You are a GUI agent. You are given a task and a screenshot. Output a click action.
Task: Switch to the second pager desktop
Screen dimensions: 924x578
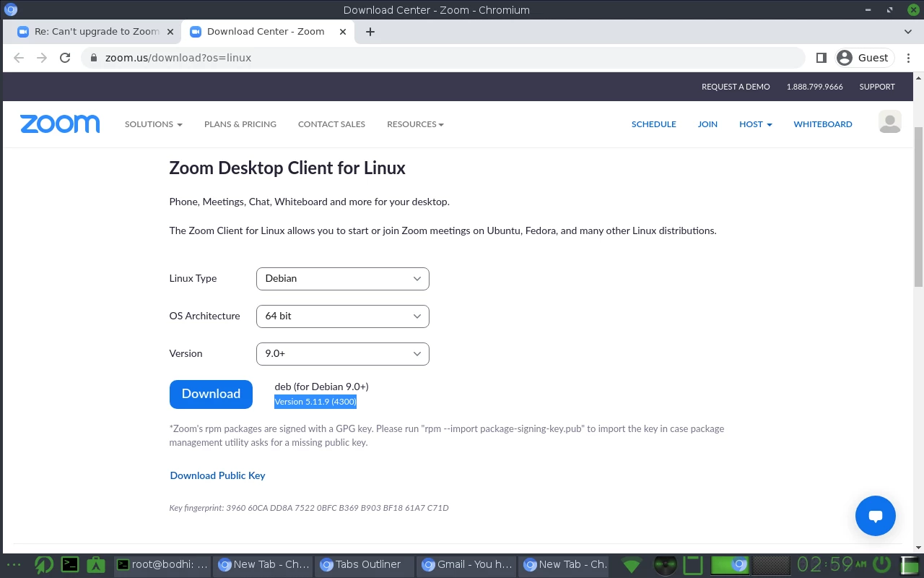coord(771,565)
